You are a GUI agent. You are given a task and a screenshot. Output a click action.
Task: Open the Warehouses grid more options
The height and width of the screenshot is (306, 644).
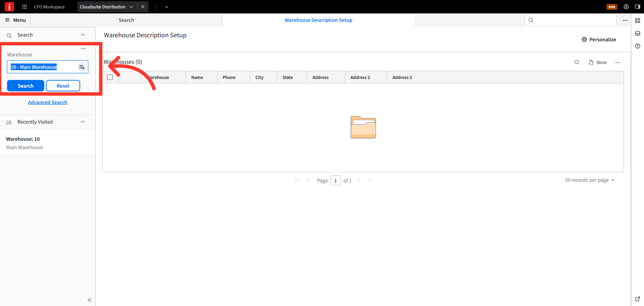pyautogui.click(x=618, y=62)
